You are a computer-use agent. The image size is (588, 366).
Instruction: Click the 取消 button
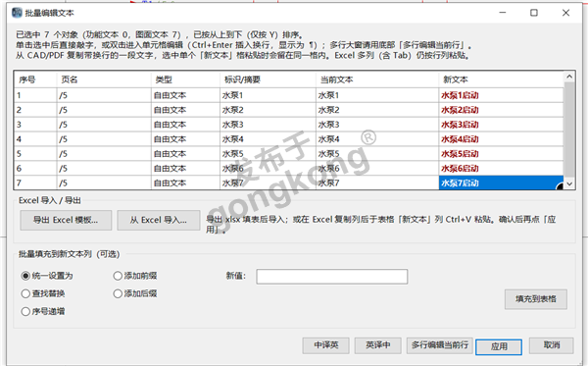(551, 345)
